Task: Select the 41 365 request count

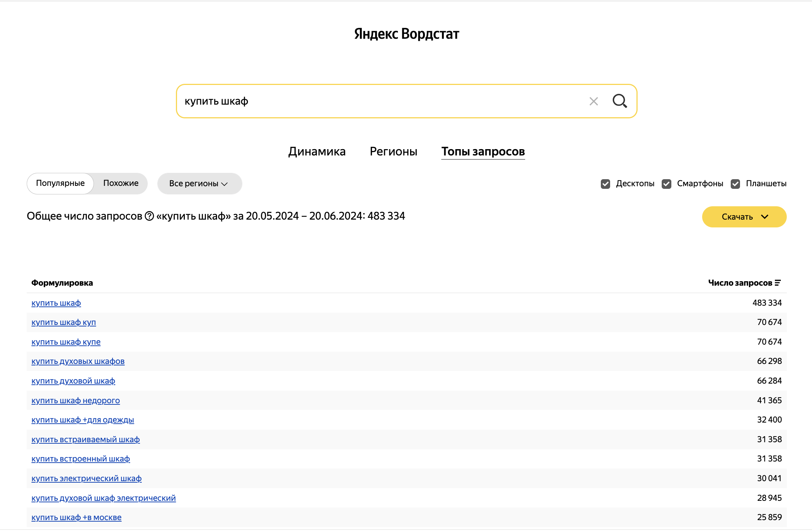Action: [x=769, y=400]
